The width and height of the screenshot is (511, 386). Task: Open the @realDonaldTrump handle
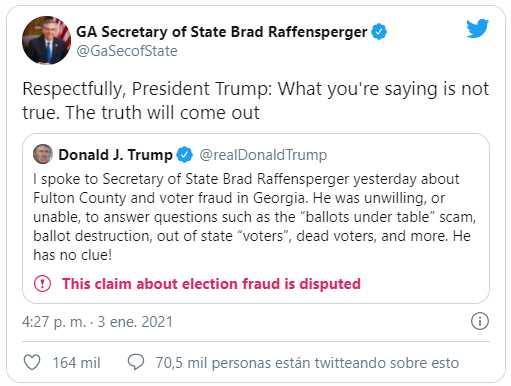263,155
